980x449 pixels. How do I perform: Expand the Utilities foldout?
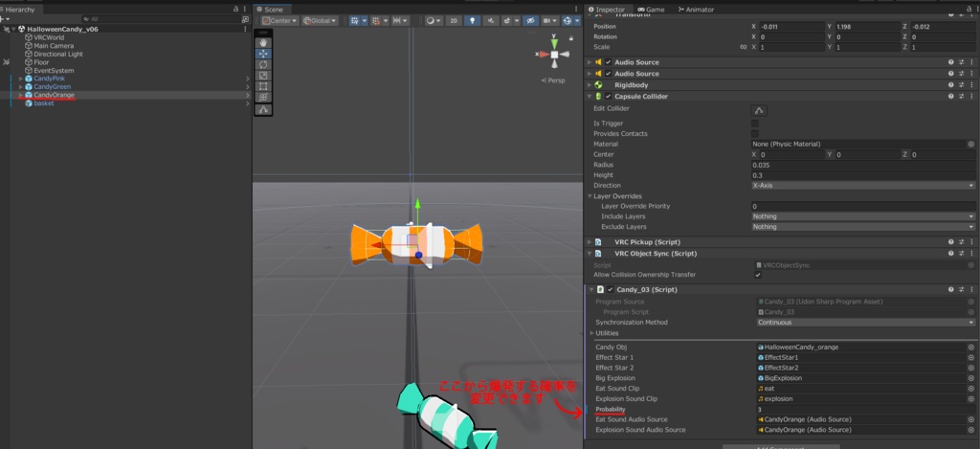tap(591, 333)
